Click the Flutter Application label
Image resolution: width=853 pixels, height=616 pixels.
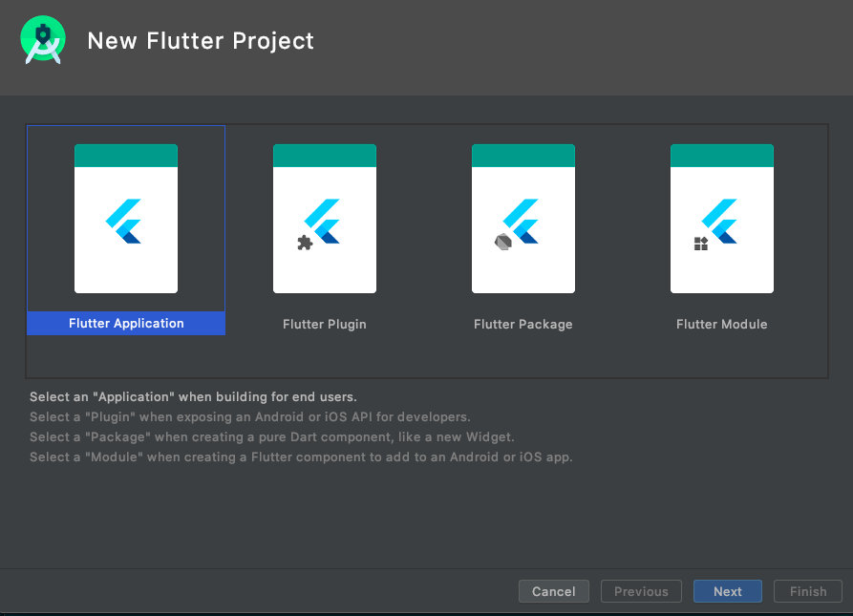pos(126,324)
